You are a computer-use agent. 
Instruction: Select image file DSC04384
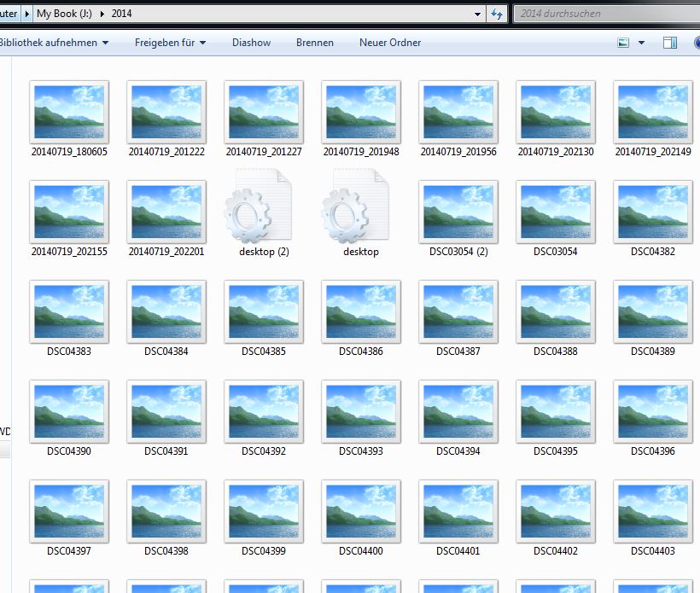166,318
